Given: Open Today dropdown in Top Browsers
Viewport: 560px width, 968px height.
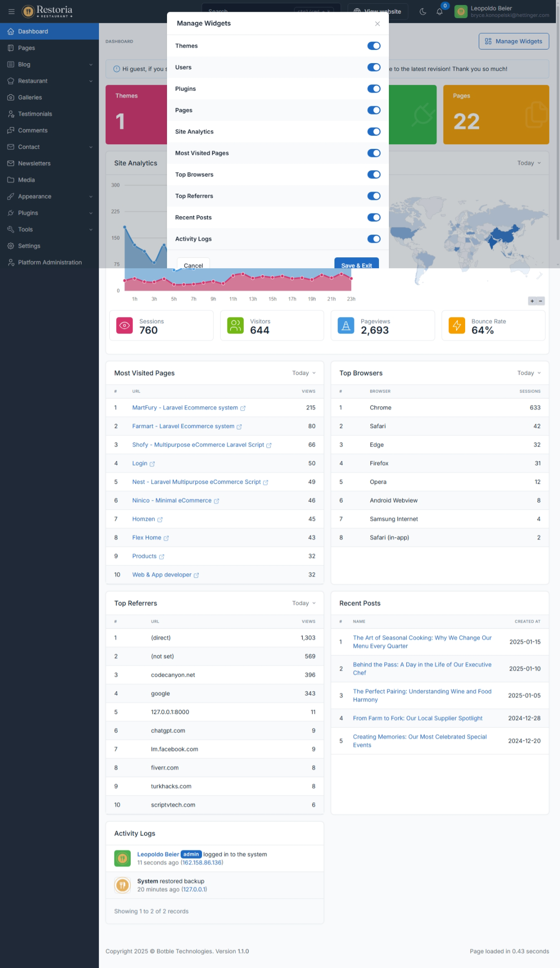Looking at the screenshot, I should [x=529, y=373].
